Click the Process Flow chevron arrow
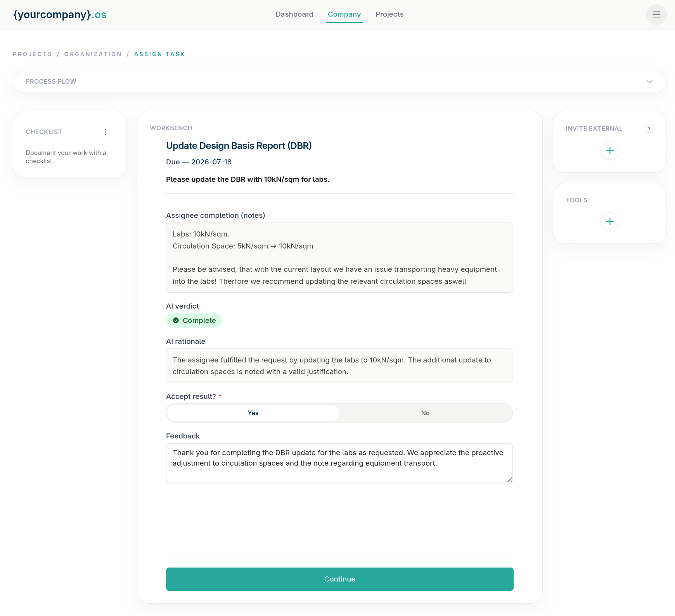The width and height of the screenshot is (675, 616). tap(649, 82)
